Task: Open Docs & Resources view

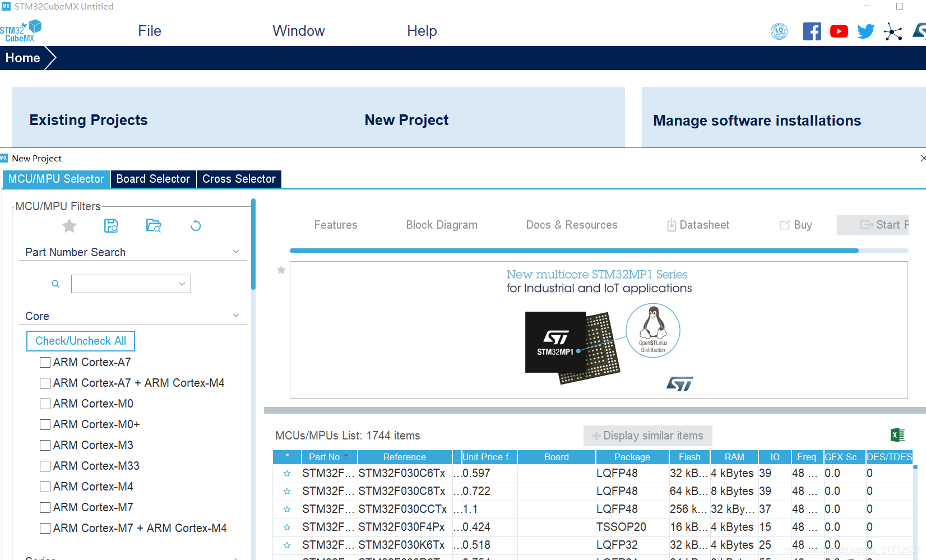Action: click(x=571, y=225)
